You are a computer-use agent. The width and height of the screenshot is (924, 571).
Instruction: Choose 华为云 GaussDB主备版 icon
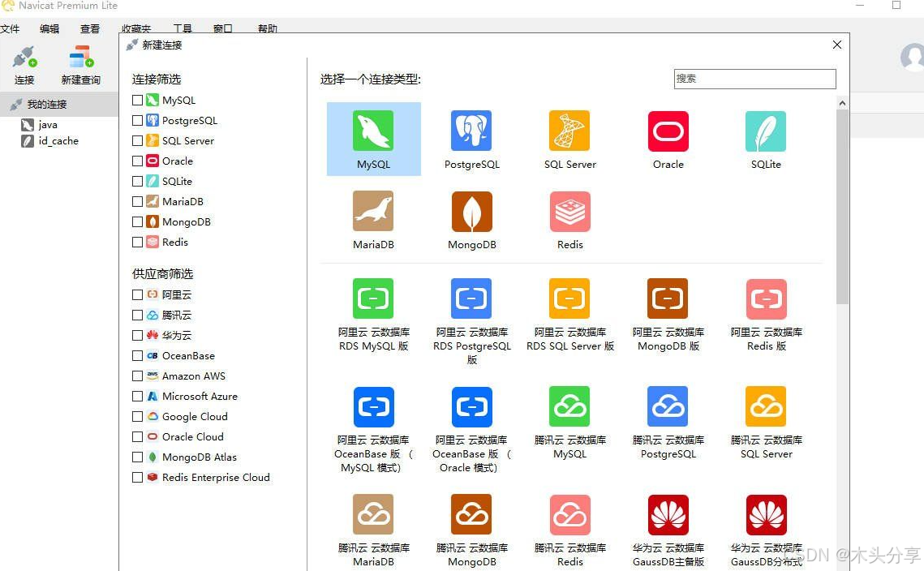coord(668,514)
